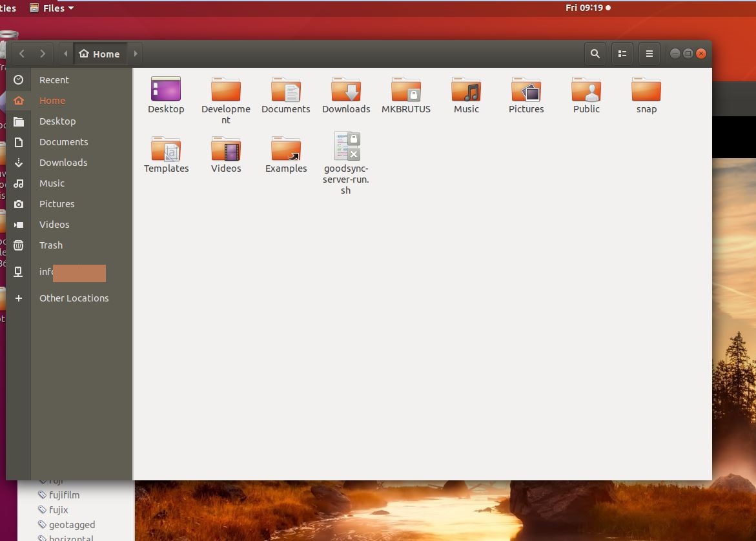Open the Public folder
756x541 pixels.
pos(586,90)
